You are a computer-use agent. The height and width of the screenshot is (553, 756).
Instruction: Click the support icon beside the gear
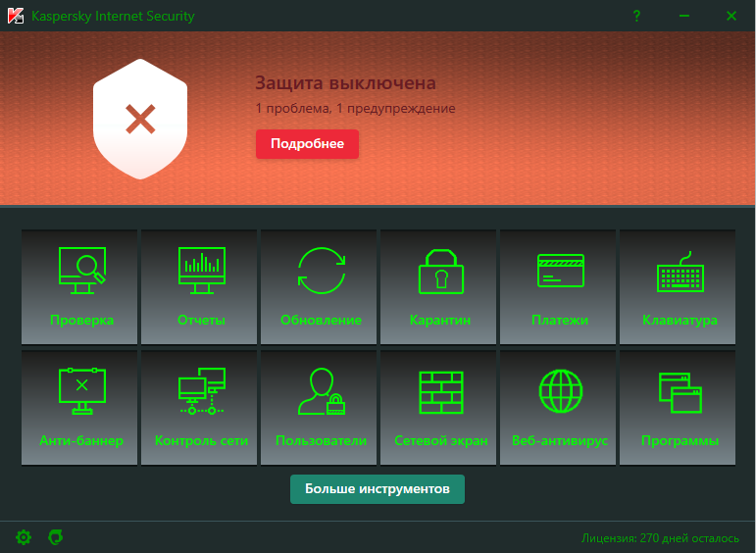(x=56, y=537)
